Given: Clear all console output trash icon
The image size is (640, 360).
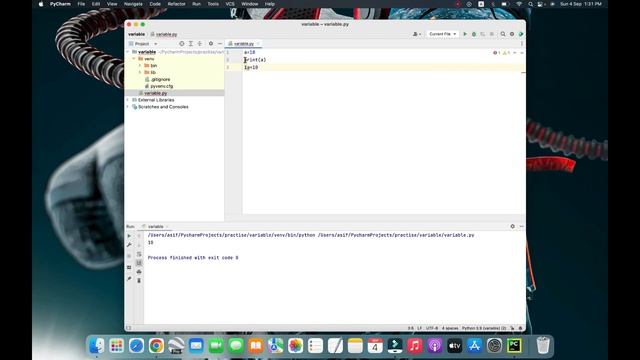Looking at the screenshot, I should point(139,281).
